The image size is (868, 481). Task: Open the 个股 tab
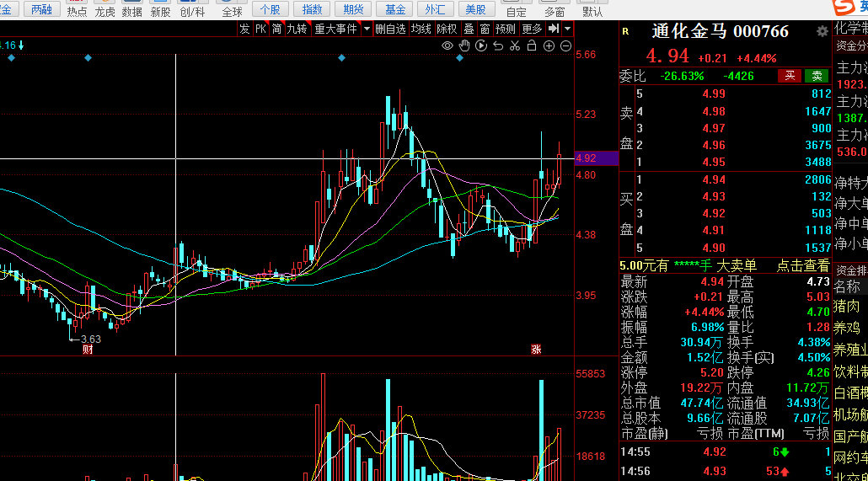point(270,9)
